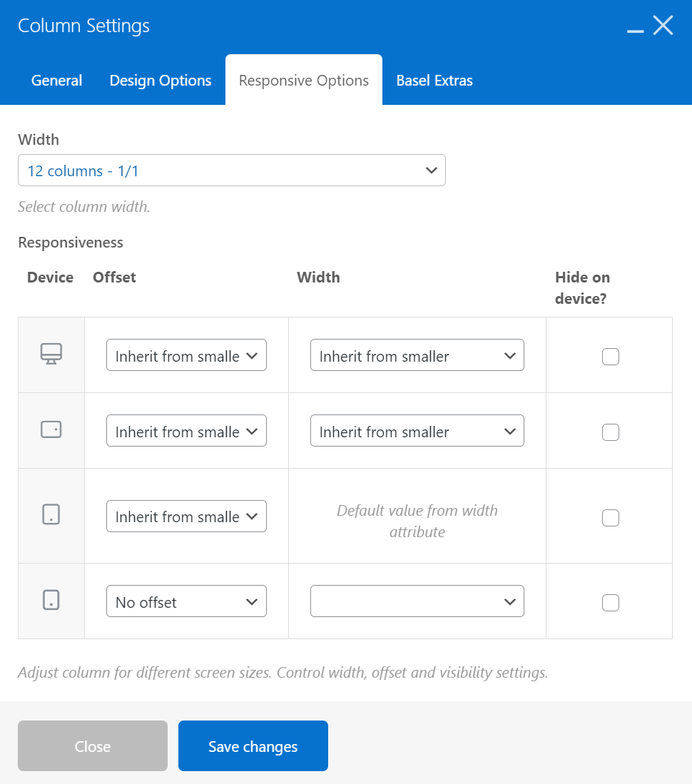The height and width of the screenshot is (784, 692).
Task: Switch to the General tab
Action: click(57, 81)
